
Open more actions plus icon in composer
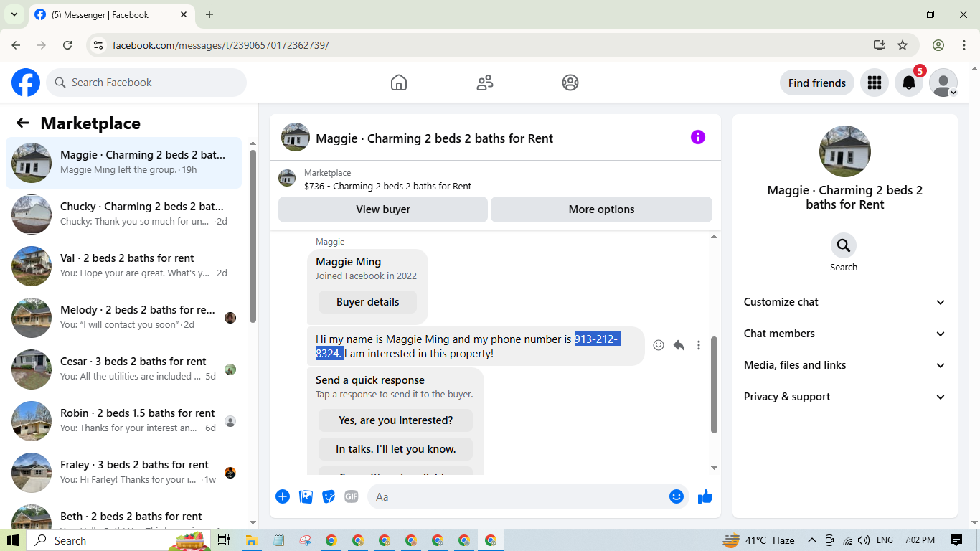(x=283, y=496)
